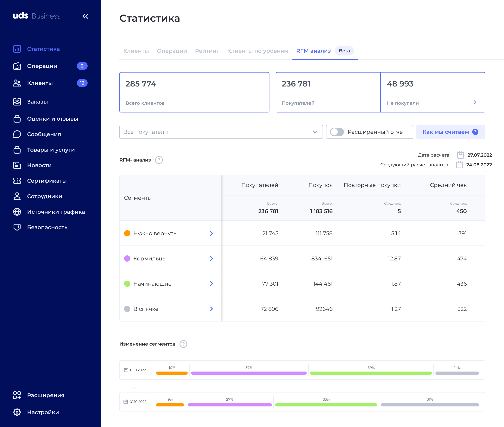Open Операции section via sidebar icon

coord(17,66)
